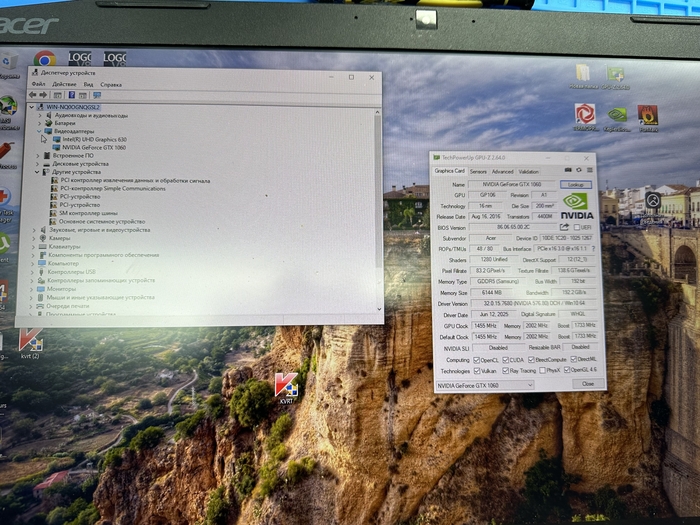Open the green NVIDIA GeForce desktop shortcut
Screen dimensions: 700x525
tap(617, 118)
